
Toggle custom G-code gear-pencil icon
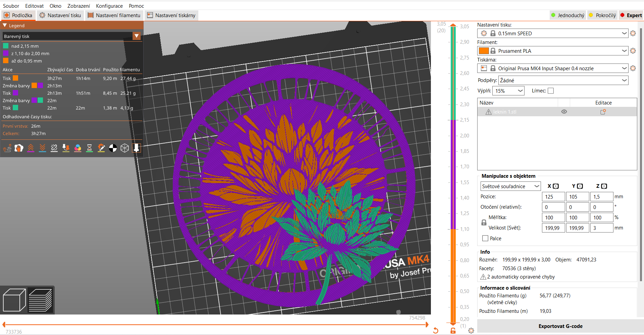[101, 148]
